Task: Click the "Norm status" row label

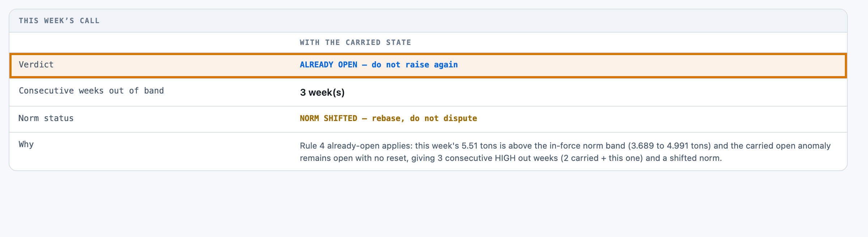Action: 46,118
